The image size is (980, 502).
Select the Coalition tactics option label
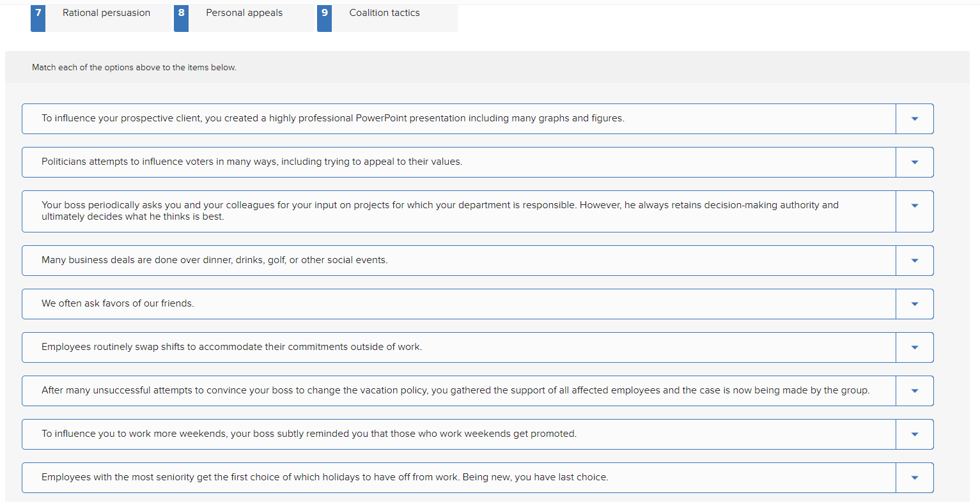(384, 13)
